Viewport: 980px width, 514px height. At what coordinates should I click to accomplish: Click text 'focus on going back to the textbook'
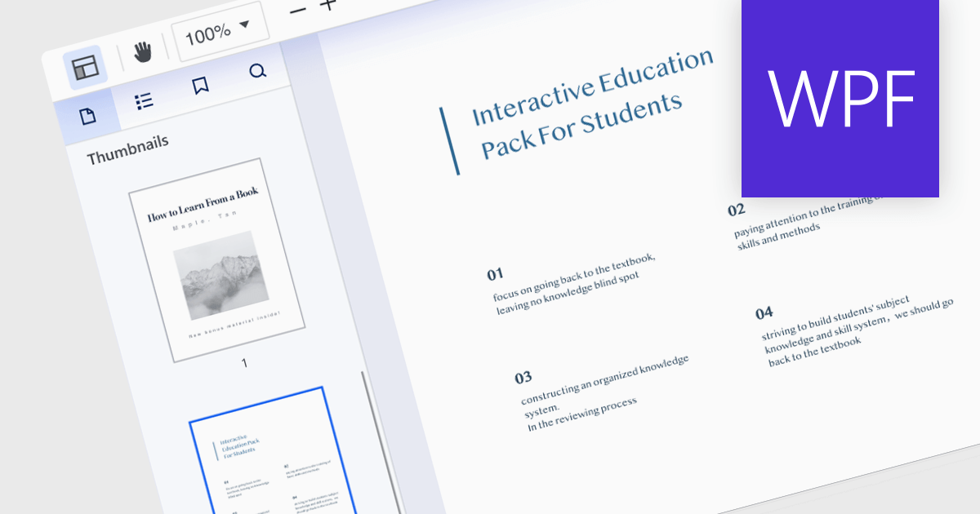[574, 278]
